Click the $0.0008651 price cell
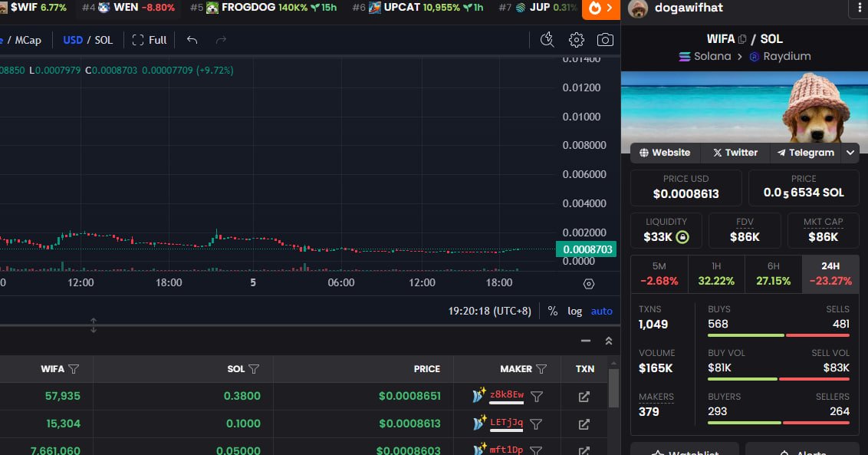 coord(409,396)
